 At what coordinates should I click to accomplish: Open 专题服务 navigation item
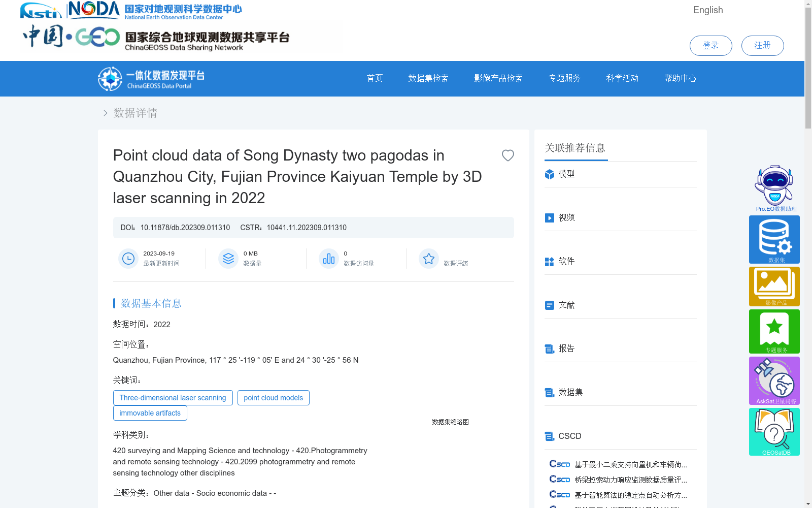click(564, 78)
